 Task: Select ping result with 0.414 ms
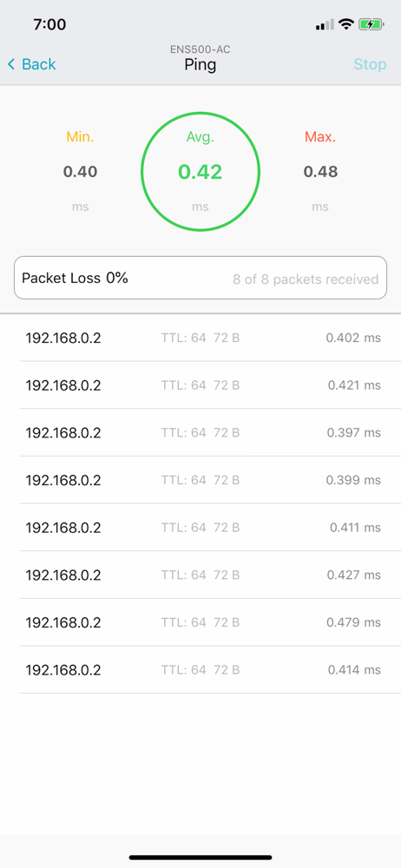(200, 670)
